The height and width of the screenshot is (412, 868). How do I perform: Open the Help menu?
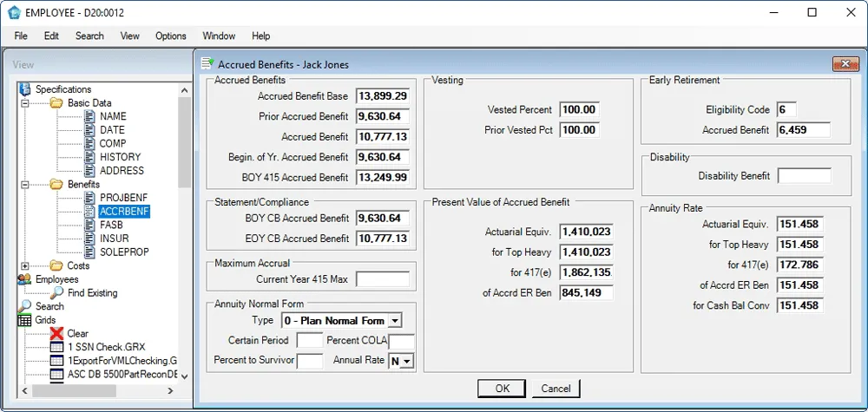click(x=260, y=36)
